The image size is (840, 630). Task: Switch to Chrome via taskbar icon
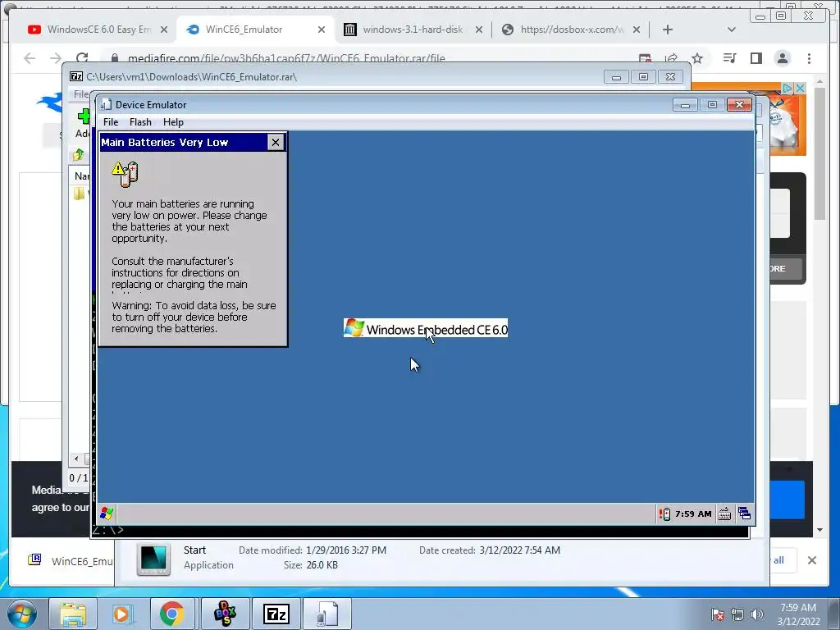click(x=172, y=614)
